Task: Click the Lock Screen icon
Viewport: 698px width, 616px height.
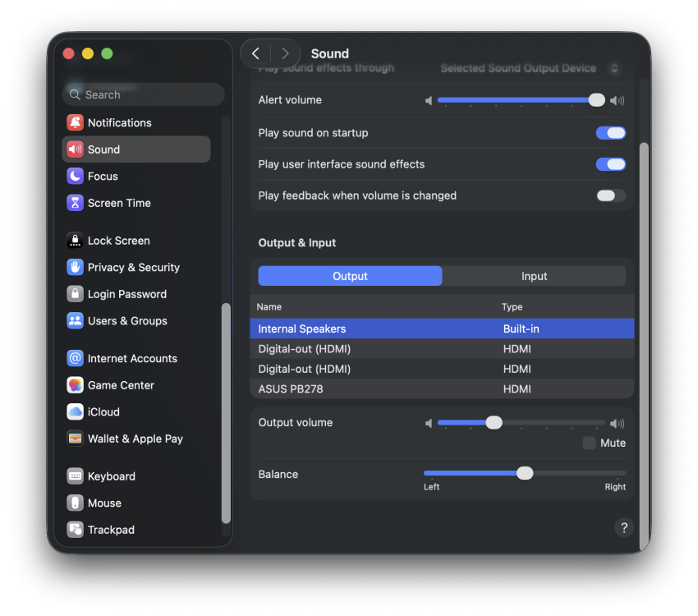Action: point(75,241)
